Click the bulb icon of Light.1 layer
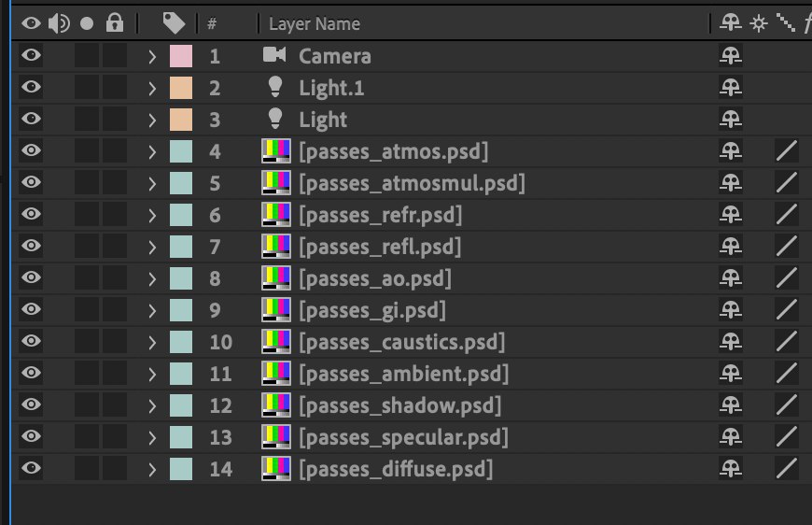812x525 pixels. tap(275, 87)
